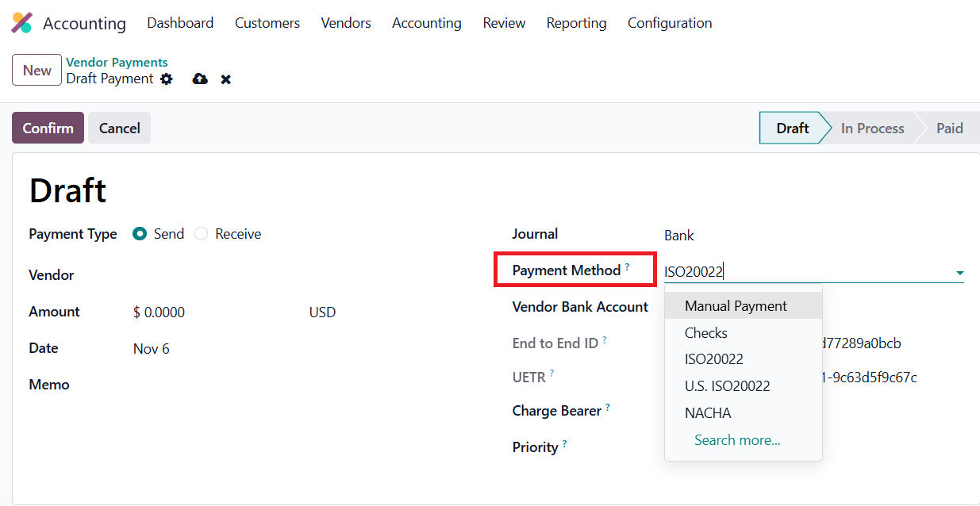Click the Odoo Accounting app logo
Screen dimensions: 980x506
point(21,23)
